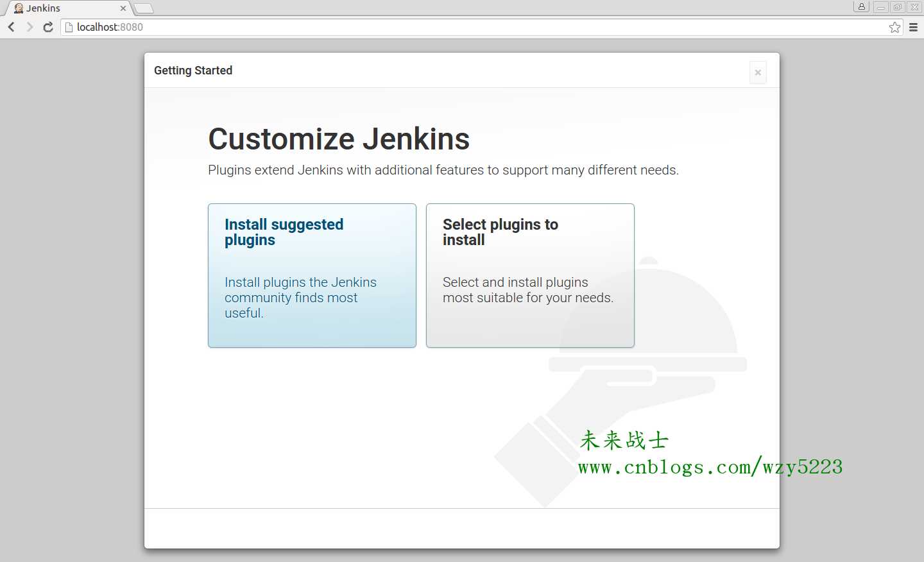Close the browser window

pyautogui.click(x=915, y=7)
